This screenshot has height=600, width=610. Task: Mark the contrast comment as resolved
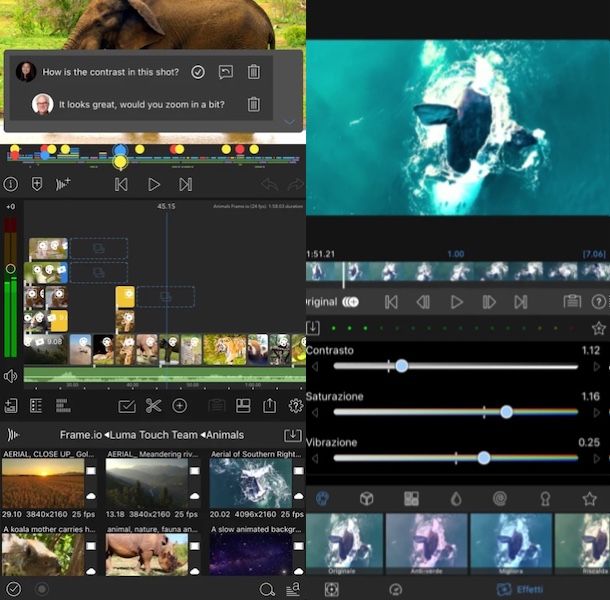click(198, 72)
